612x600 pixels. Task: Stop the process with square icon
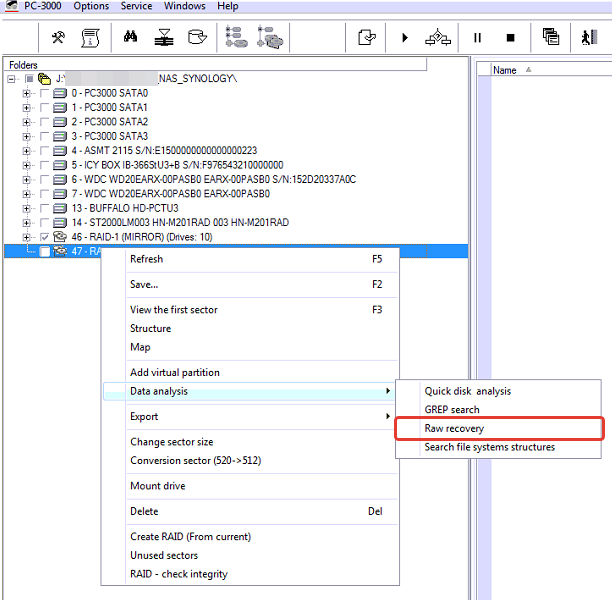click(510, 38)
